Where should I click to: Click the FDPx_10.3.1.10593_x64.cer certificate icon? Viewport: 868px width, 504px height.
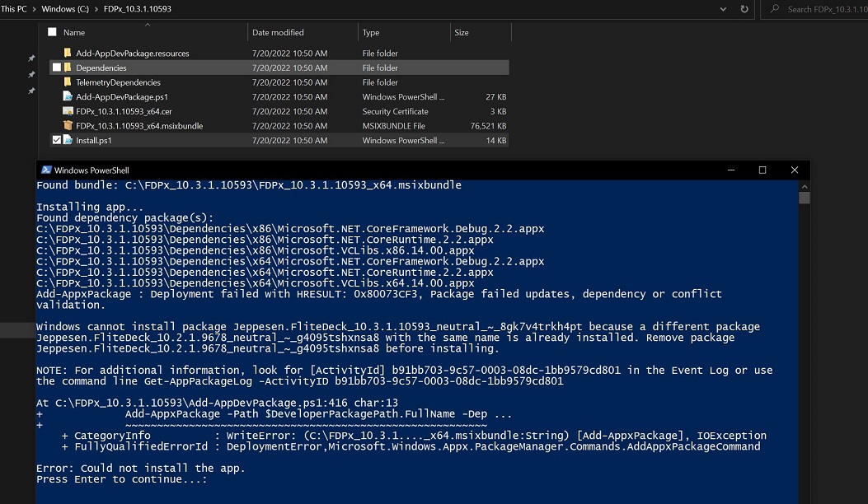pyautogui.click(x=69, y=110)
